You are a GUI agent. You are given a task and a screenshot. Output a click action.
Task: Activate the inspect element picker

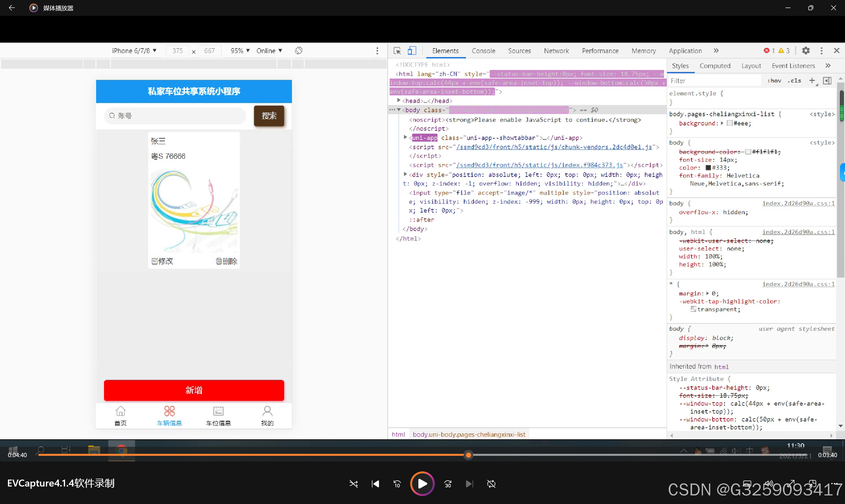pyautogui.click(x=397, y=50)
